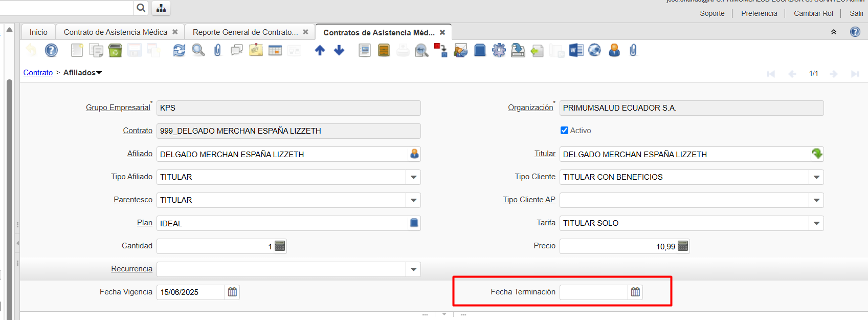Click the blue down arrow next record
Image resolution: width=868 pixels, height=320 pixels.
coord(339,50)
